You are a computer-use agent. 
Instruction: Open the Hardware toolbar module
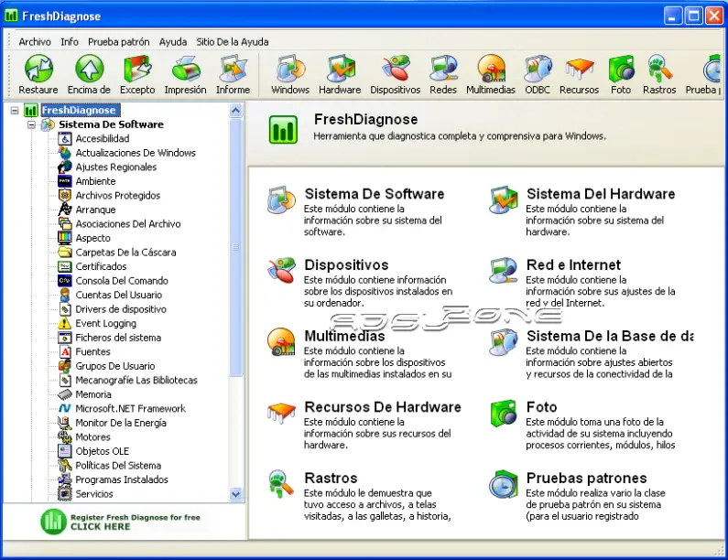(x=340, y=69)
